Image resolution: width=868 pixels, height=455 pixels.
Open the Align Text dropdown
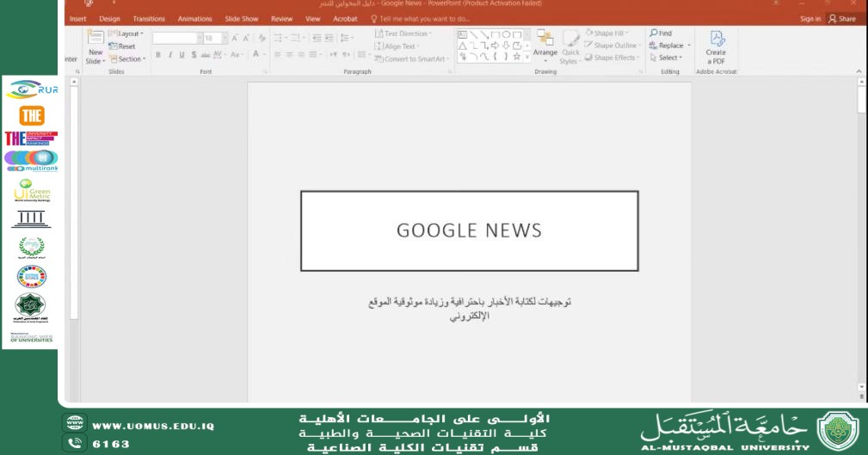pyautogui.click(x=397, y=46)
